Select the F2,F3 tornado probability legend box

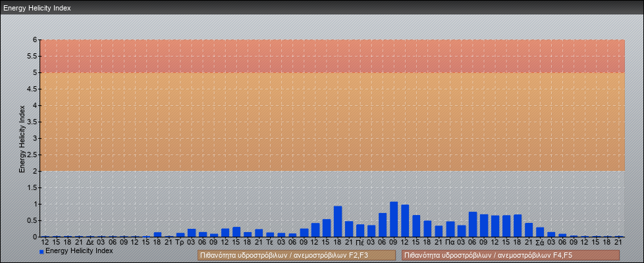[x=296, y=255]
